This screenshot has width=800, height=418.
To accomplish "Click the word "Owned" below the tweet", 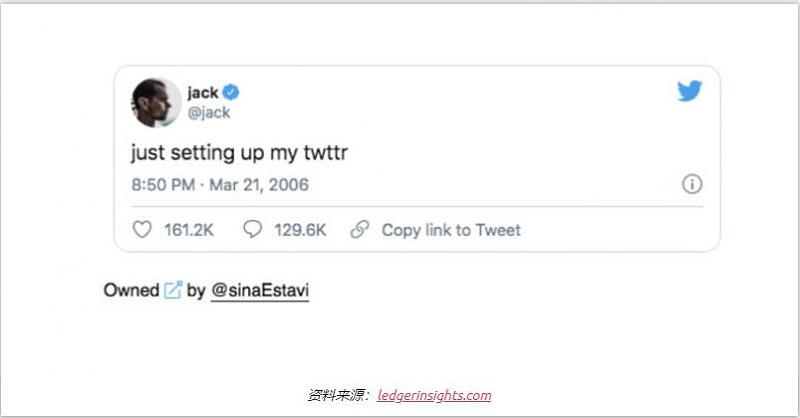I will [130, 290].
